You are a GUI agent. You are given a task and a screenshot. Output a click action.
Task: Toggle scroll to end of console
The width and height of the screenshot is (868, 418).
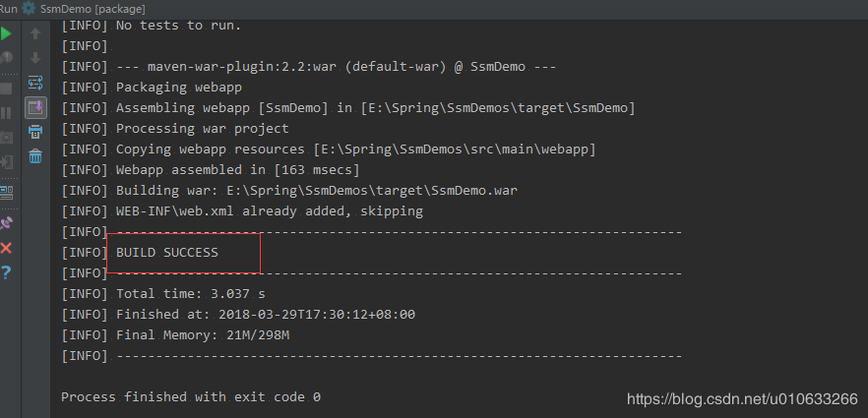coord(35,107)
